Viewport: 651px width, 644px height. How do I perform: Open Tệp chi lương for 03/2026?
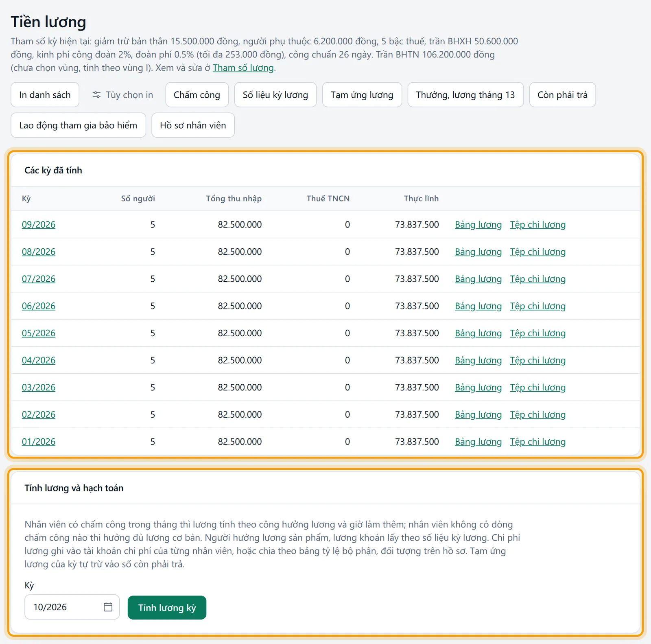537,387
